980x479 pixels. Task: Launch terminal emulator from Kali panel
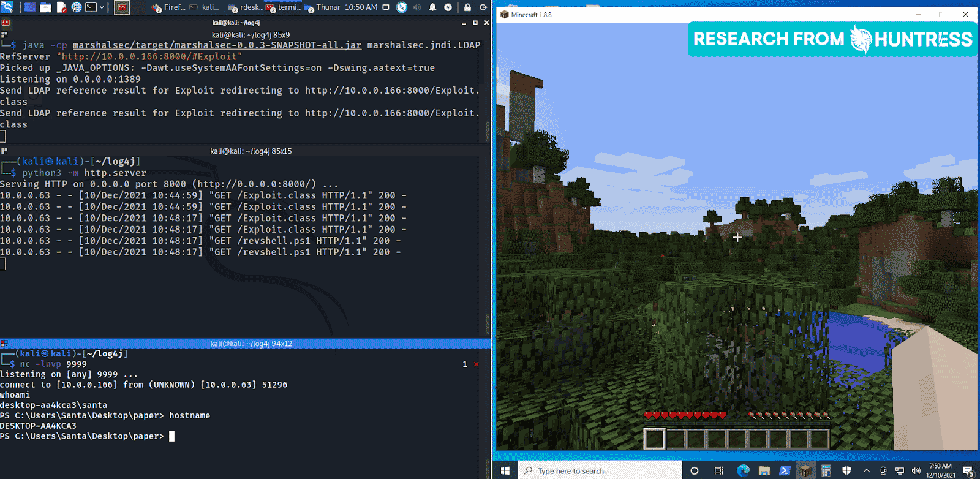[91, 7]
